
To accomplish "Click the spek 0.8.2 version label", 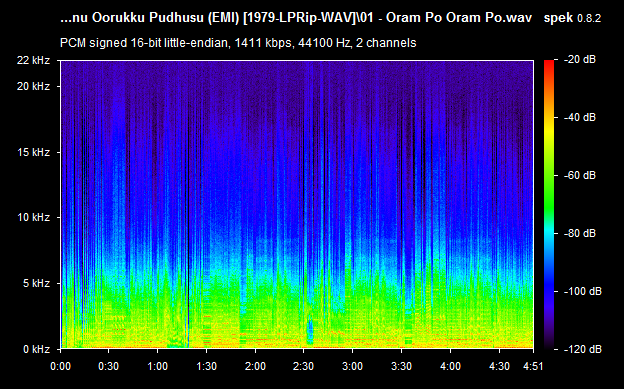I will coord(572,18).
